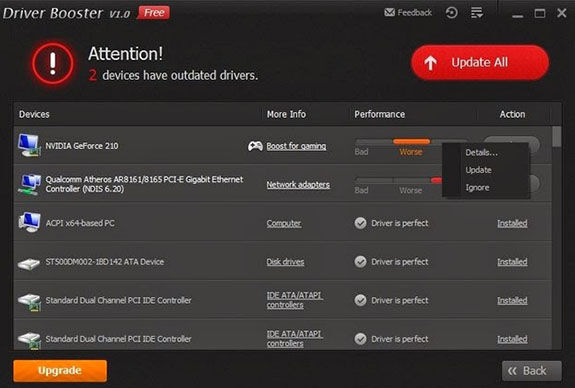Click the More Info column header

tap(286, 114)
